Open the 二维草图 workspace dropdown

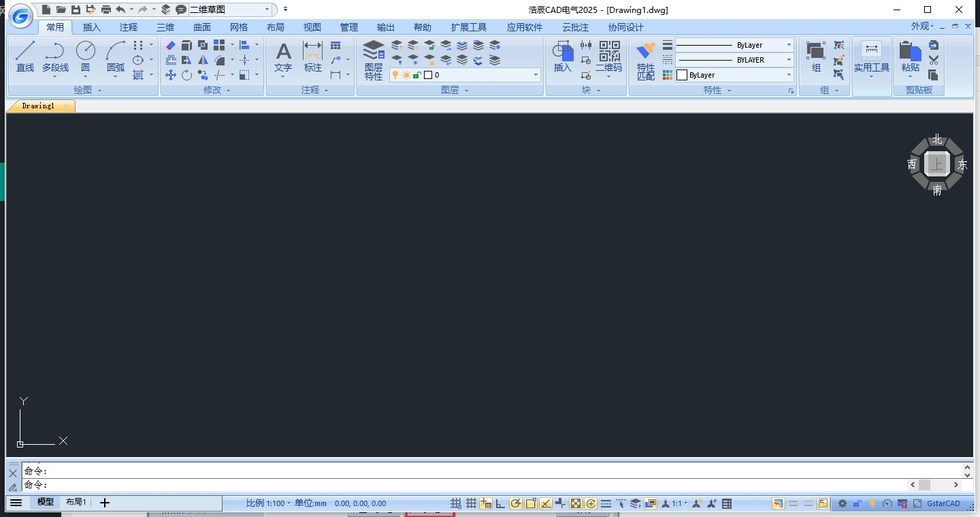[267, 10]
